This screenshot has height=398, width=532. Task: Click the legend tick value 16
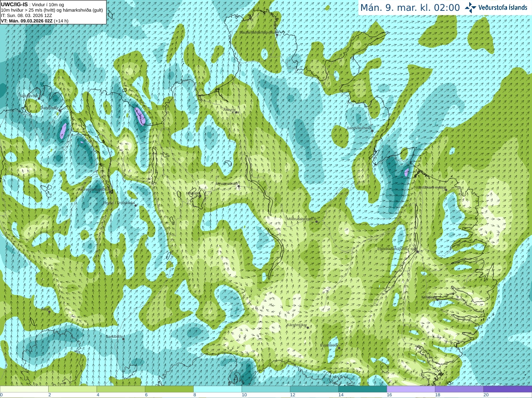pos(389,395)
